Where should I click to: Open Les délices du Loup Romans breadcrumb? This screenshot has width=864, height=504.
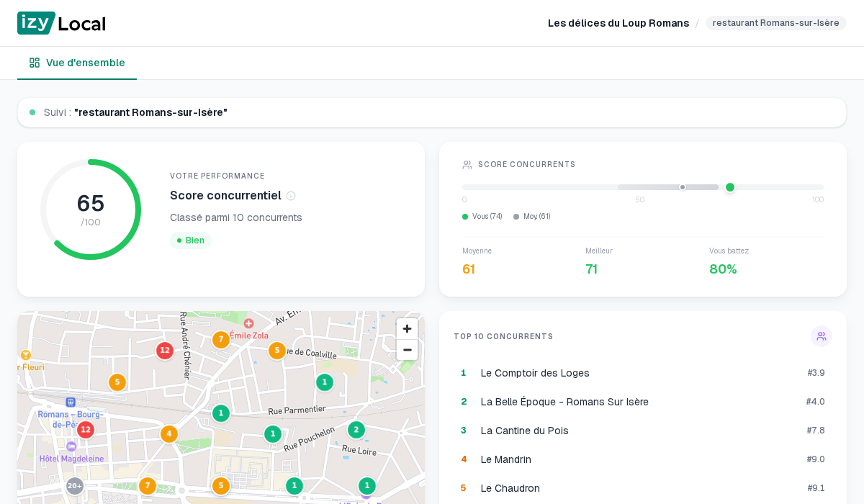(x=618, y=23)
